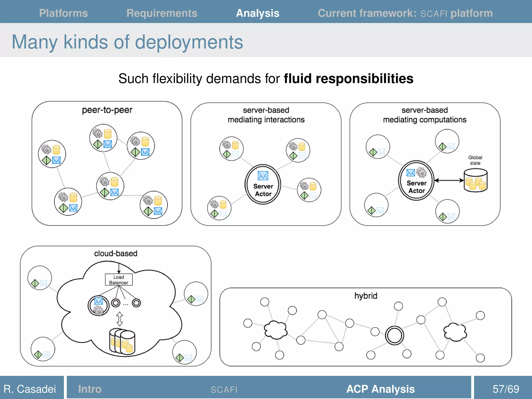Screen dimensions: 532x399
Task: Click double-ringed server node in hybrid diagram
Action: (x=395, y=336)
